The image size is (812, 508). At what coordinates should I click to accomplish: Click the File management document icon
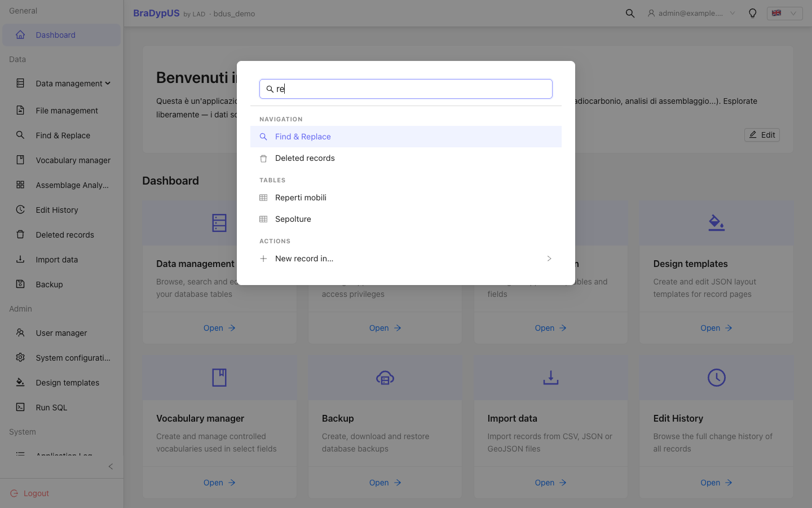point(20,111)
